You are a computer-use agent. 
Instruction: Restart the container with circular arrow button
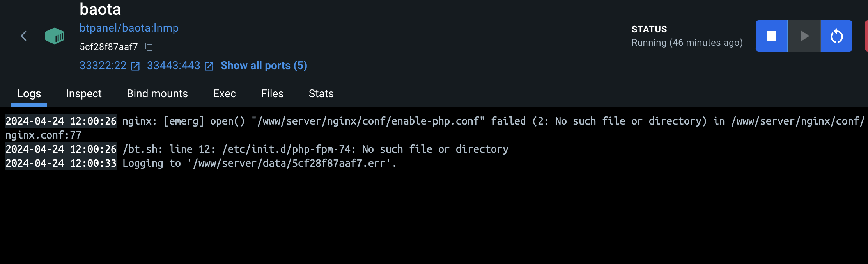(x=837, y=36)
